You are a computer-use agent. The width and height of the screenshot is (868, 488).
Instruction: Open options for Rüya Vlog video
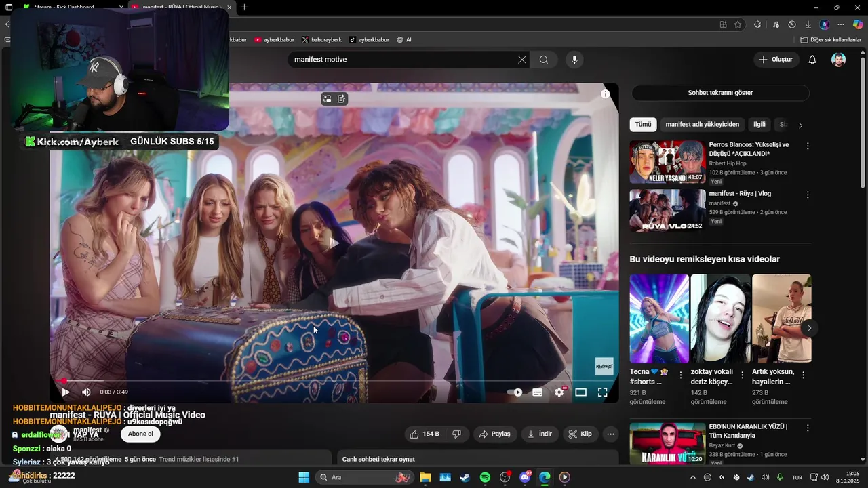[807, 195]
